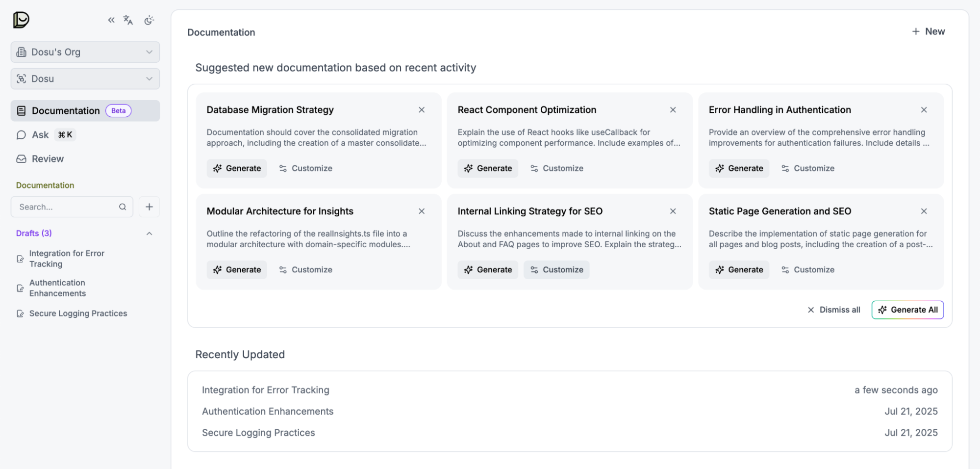
Task: Dismiss the Static Page Generation and SEO suggestion
Action: (924, 211)
